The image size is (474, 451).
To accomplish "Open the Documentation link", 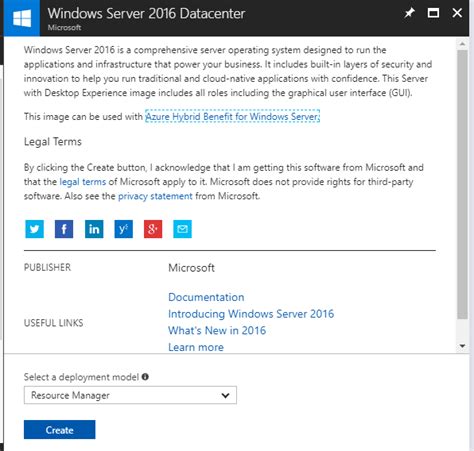I will 206,297.
